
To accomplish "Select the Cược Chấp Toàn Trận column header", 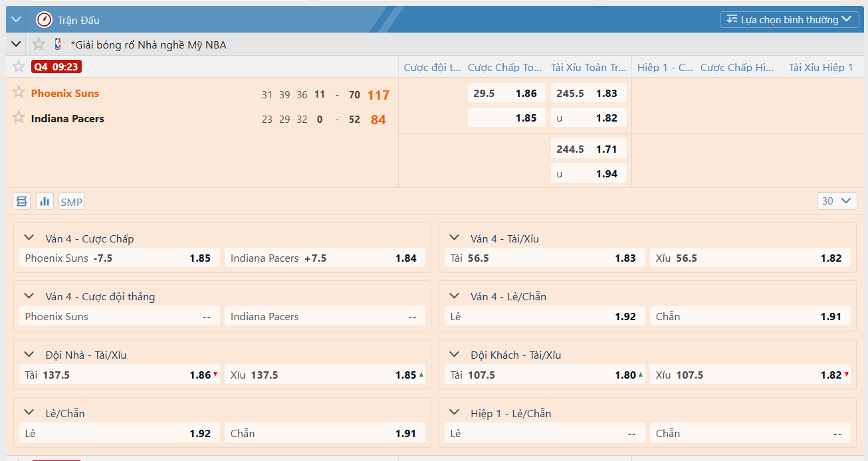I will (x=504, y=68).
